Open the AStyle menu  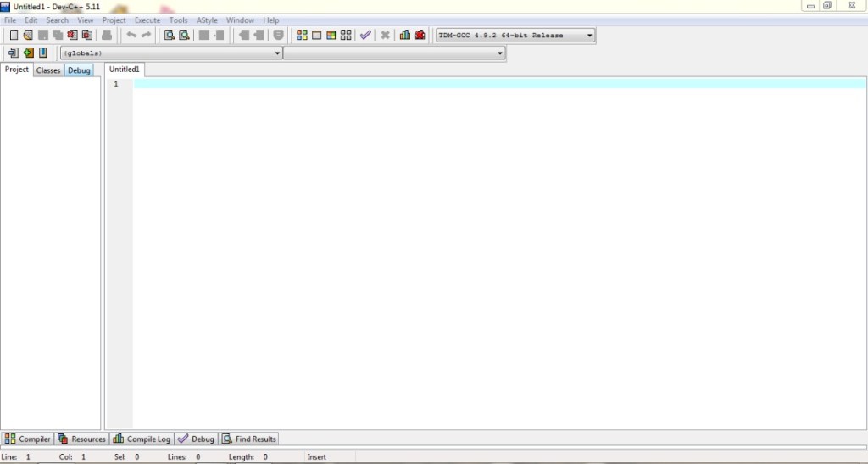click(206, 20)
